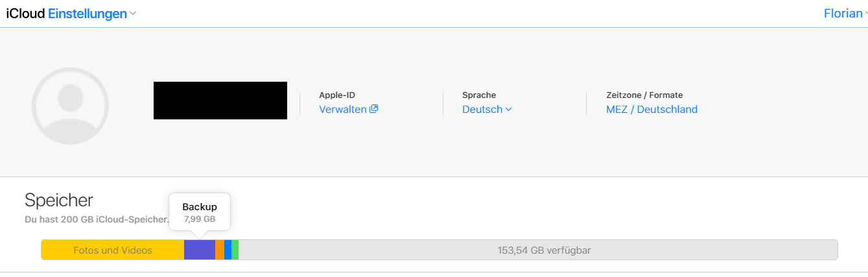Expand the Sprache Deutsch language dropdown
The image size is (868, 277).
pos(487,110)
